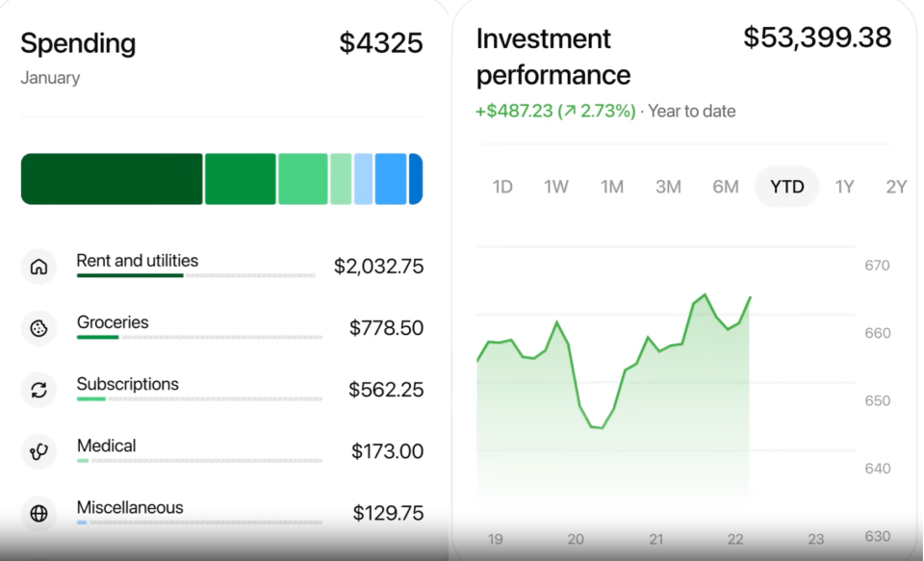This screenshot has width=924, height=561.
Task: Click the second green segment of spending bar
Action: pos(241,179)
